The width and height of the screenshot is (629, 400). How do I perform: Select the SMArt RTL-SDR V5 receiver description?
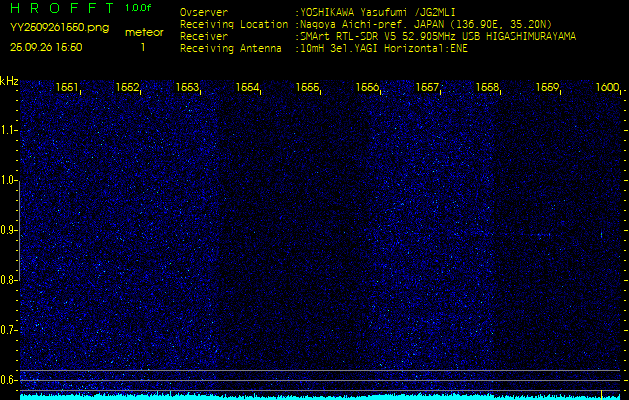tap(438, 37)
